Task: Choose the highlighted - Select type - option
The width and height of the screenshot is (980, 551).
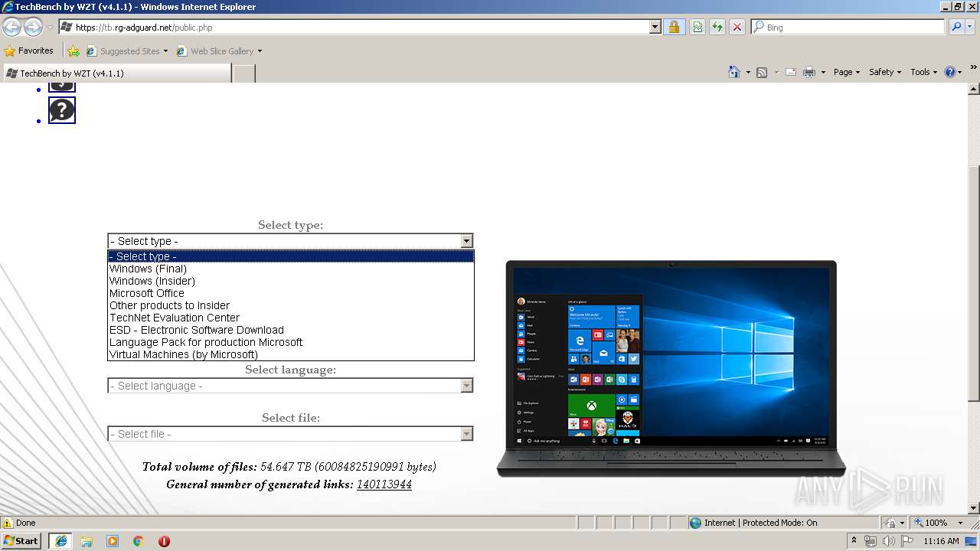Action: tap(291, 256)
